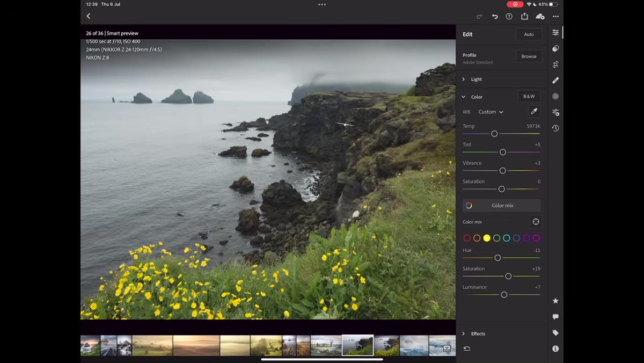Select the orange color mix swatch
The width and height of the screenshot is (644, 363).
pyautogui.click(x=477, y=238)
